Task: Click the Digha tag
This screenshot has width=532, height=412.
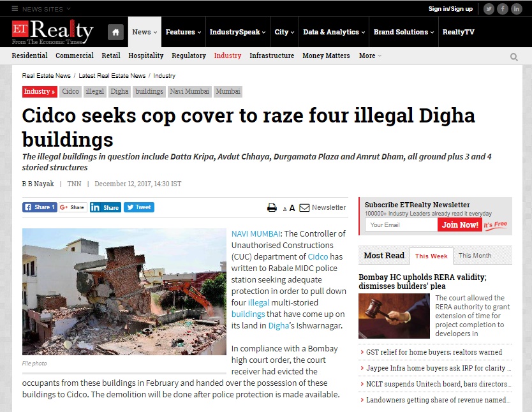Action: click(x=119, y=92)
